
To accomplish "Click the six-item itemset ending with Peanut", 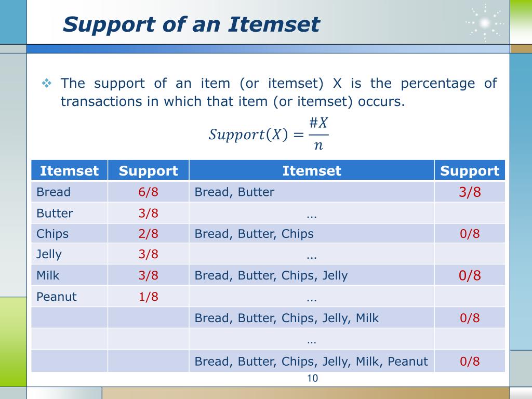I will pos(312,361).
